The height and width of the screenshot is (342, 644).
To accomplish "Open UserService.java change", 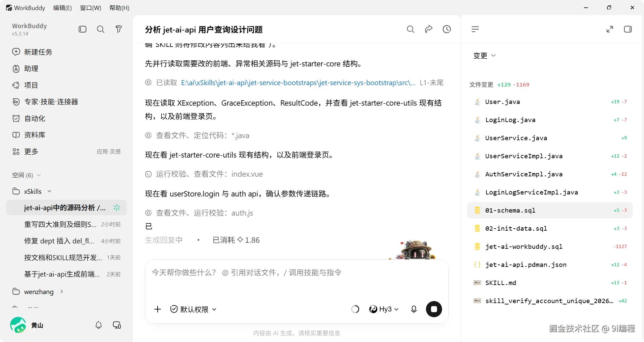I will [x=550, y=138].
